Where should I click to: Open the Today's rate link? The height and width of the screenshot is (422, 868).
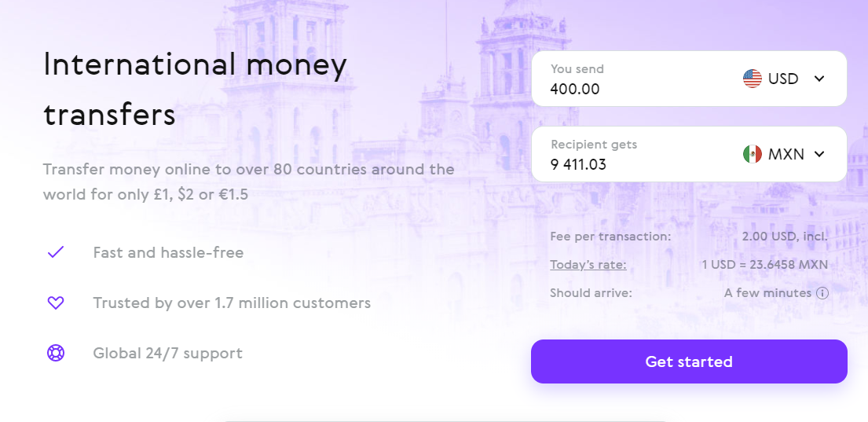click(588, 265)
